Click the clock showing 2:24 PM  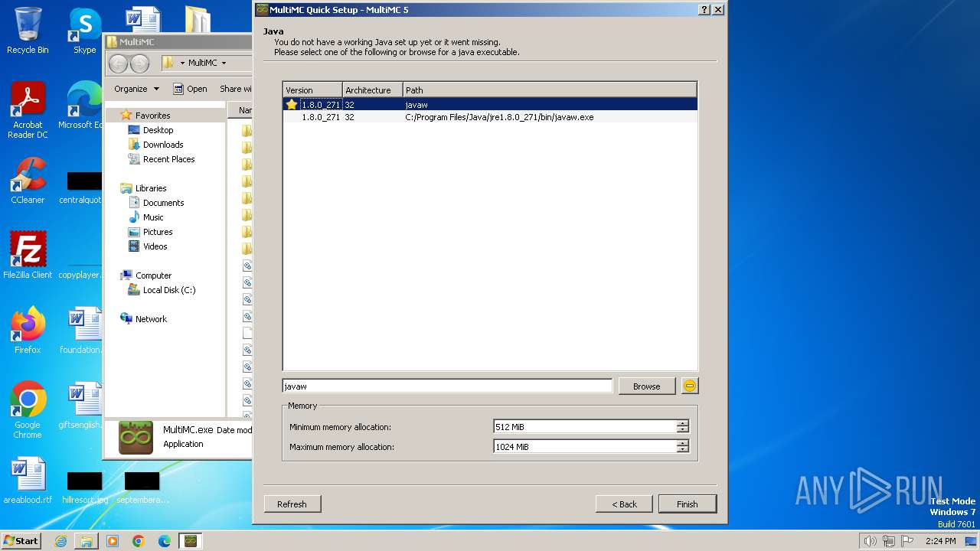point(940,541)
